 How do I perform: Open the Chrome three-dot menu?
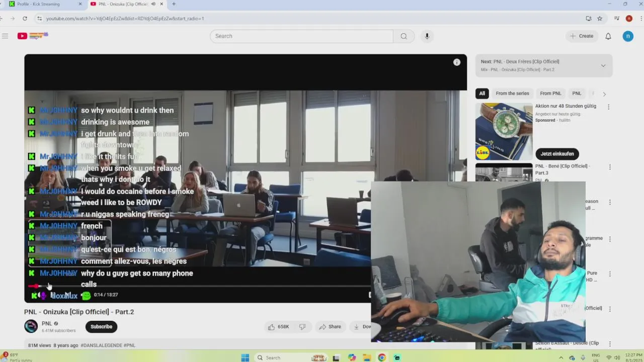click(640, 19)
